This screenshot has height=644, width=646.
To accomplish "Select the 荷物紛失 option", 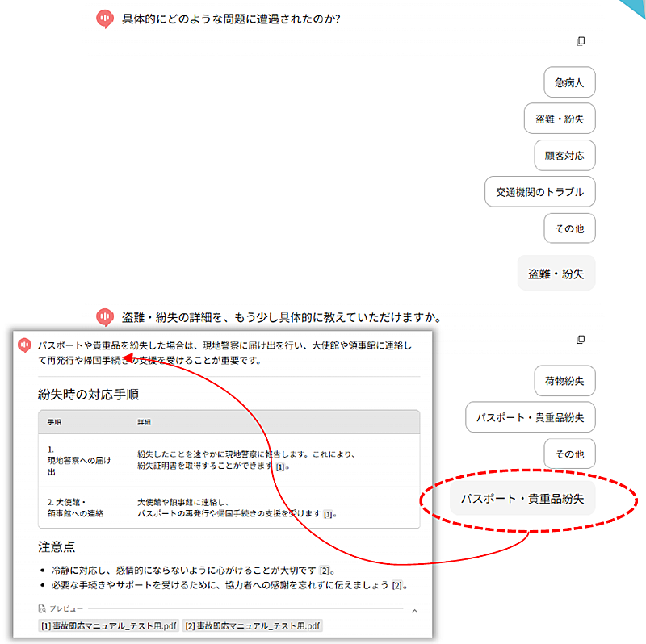I will click(x=564, y=380).
